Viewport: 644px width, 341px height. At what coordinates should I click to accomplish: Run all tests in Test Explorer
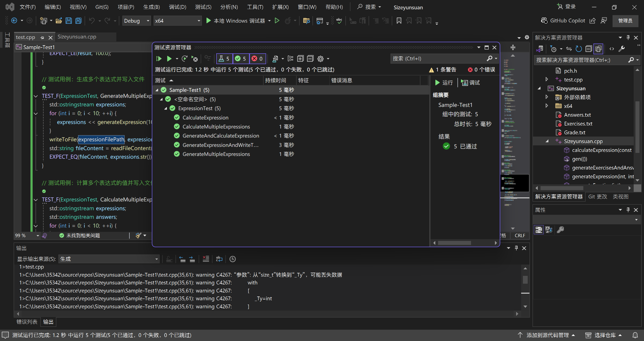pyautogui.click(x=159, y=59)
